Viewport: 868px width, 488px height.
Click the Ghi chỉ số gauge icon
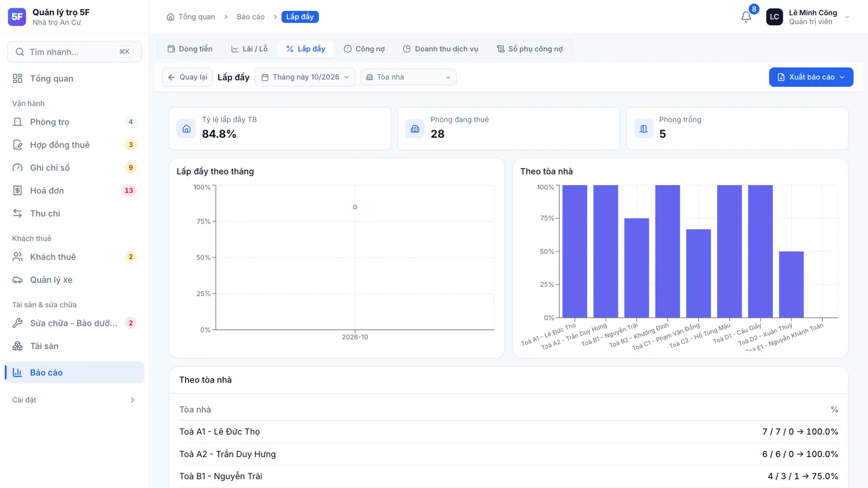click(x=17, y=168)
